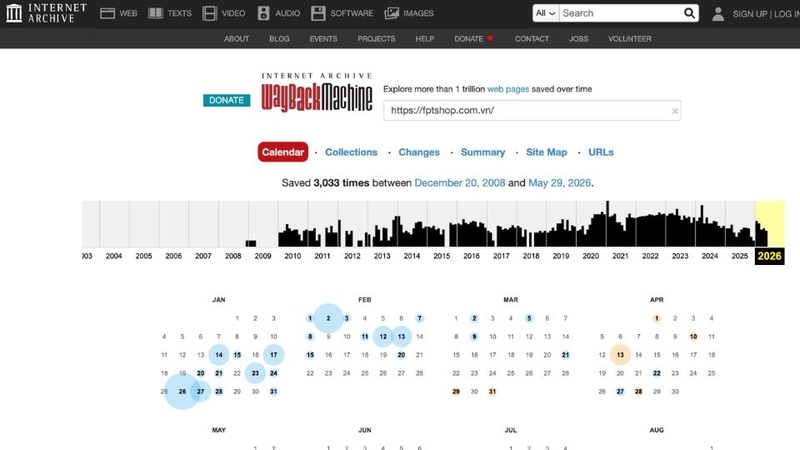Open January 17 snapshot bubble
800x450 pixels.
point(273,355)
